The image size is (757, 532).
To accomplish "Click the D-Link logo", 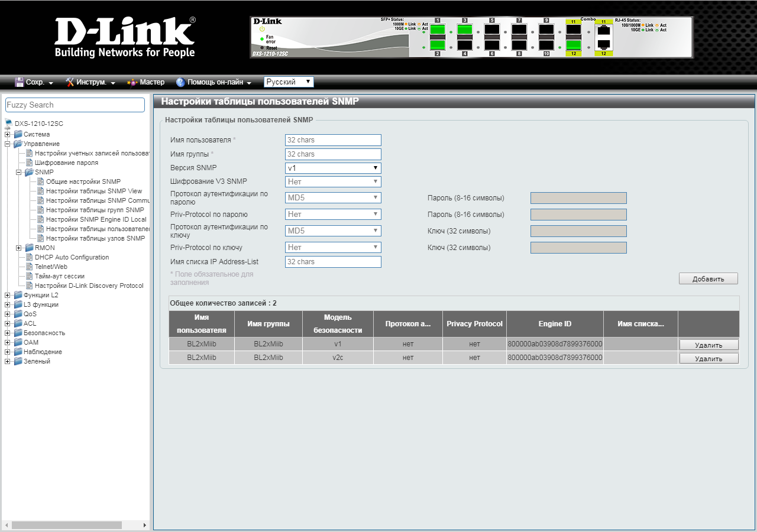I will 124,37.
